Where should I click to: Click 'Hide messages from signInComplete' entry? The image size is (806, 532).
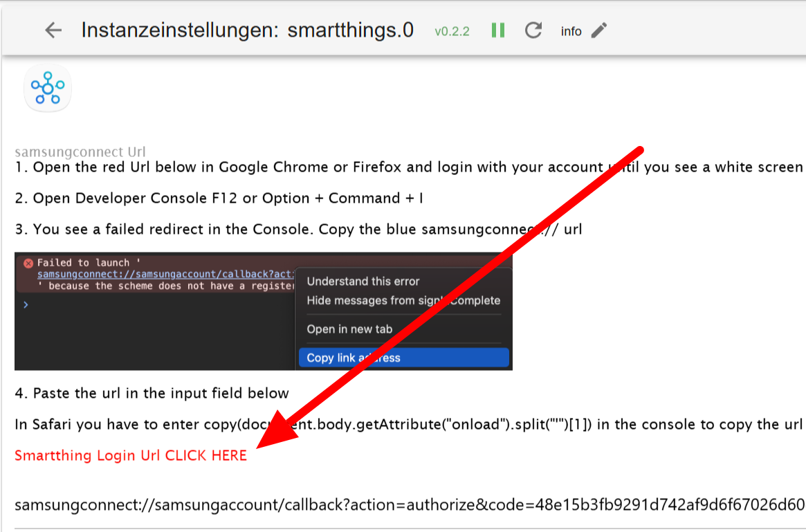[x=403, y=300]
